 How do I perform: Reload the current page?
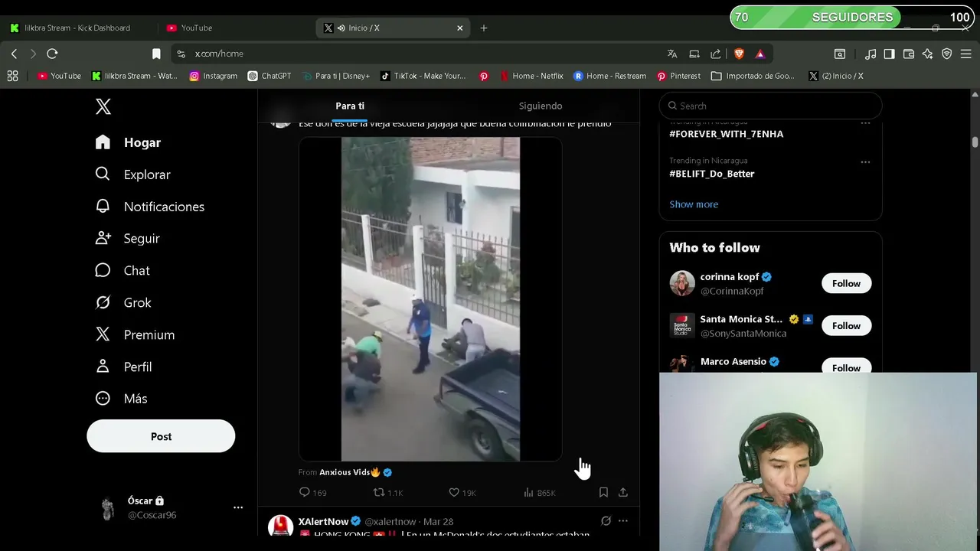click(x=52, y=54)
